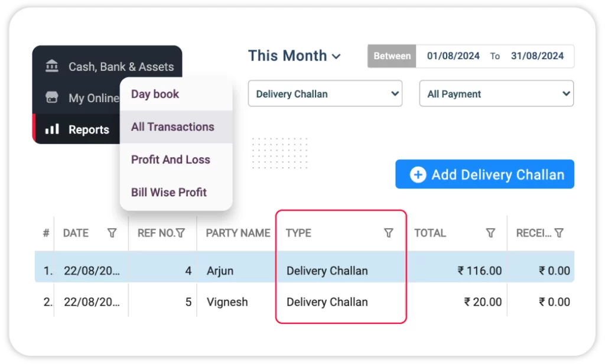The image size is (605, 364).
Task: Select the Arjun delivery challan row
Action: point(220,271)
